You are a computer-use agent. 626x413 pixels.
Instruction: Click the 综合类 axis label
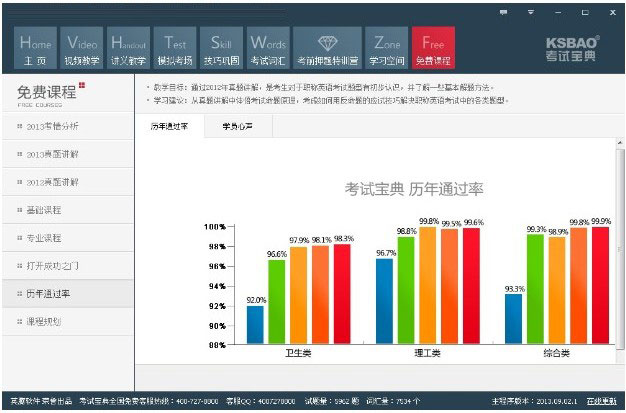tap(557, 353)
